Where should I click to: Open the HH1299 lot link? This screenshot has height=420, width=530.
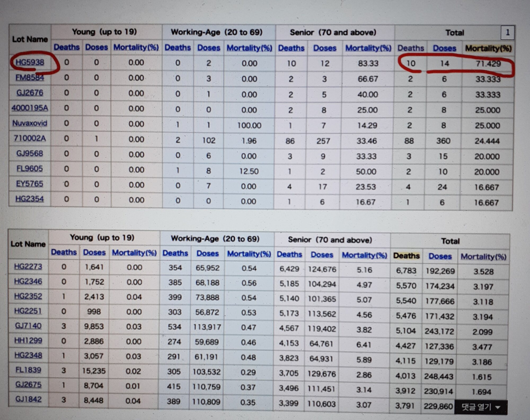click(x=28, y=341)
